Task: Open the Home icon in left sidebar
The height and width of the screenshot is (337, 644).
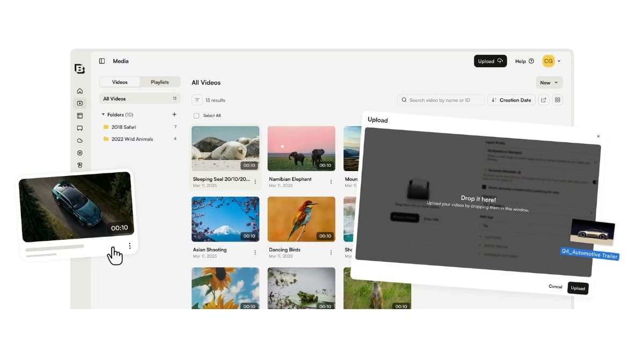Action: coord(80,91)
